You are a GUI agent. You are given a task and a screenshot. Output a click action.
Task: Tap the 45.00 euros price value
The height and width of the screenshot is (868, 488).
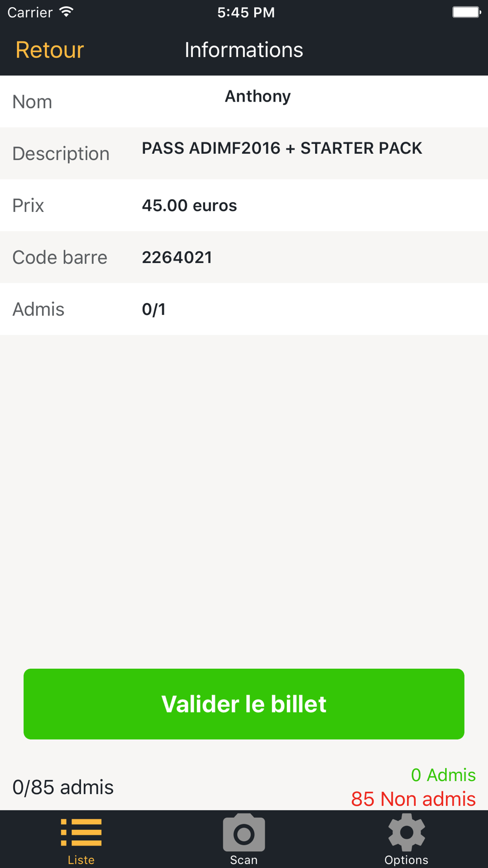click(189, 206)
